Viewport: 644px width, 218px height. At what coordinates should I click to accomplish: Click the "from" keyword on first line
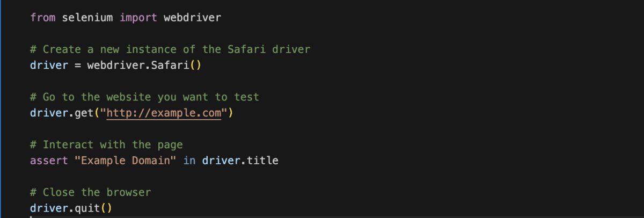coord(43,18)
